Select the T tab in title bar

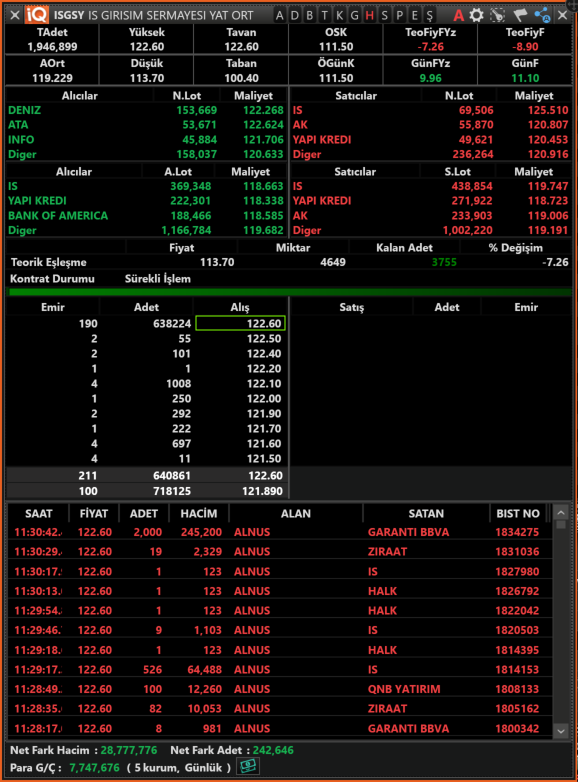[x=325, y=15]
